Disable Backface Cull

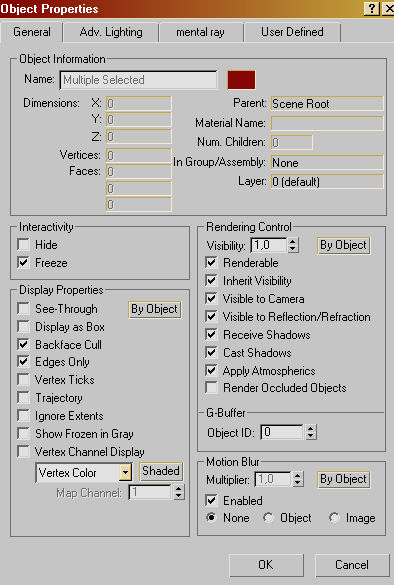click(x=24, y=344)
